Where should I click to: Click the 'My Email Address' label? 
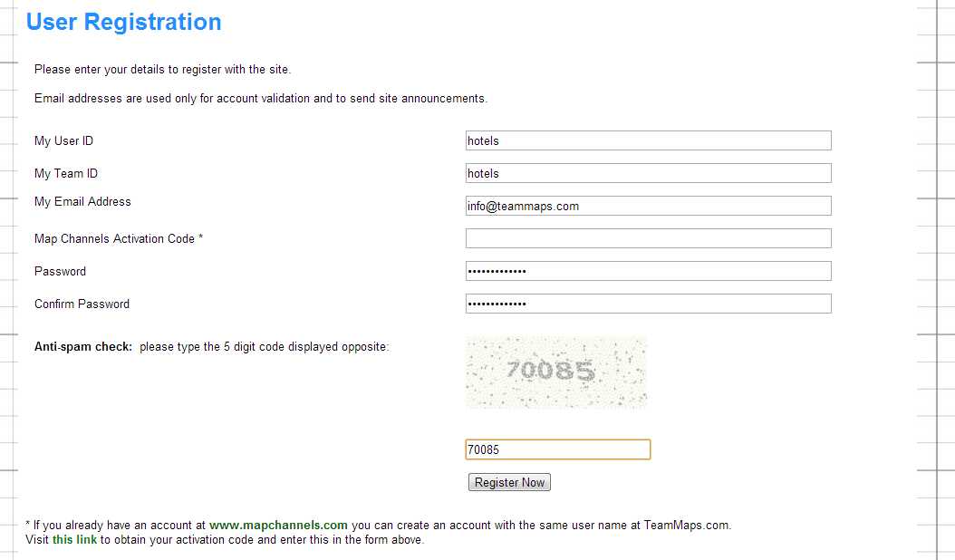[82, 202]
